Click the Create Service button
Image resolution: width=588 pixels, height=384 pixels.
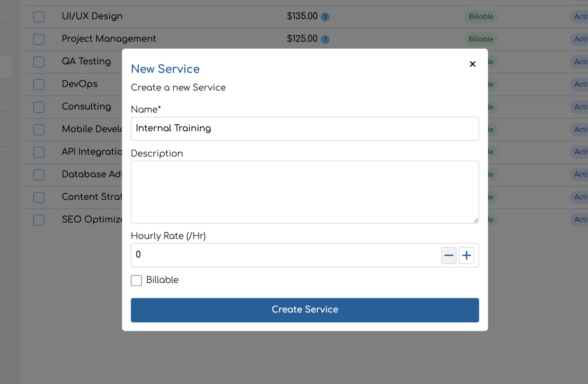click(305, 310)
